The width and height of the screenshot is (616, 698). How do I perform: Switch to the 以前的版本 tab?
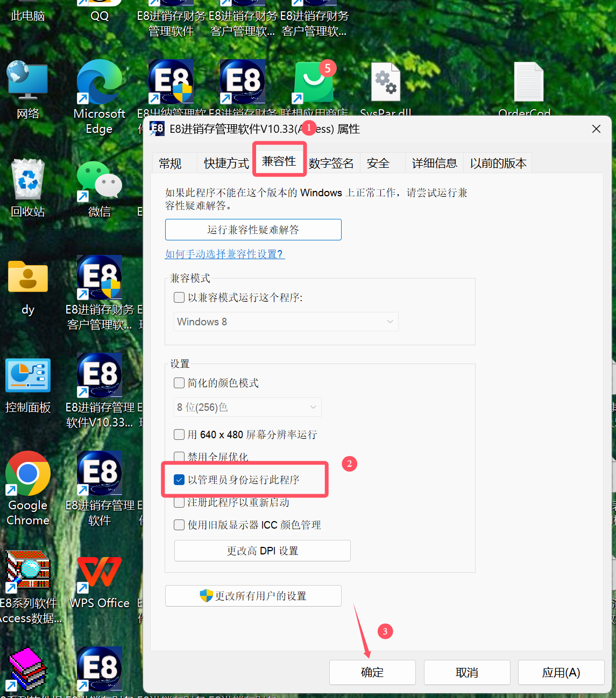tap(498, 163)
